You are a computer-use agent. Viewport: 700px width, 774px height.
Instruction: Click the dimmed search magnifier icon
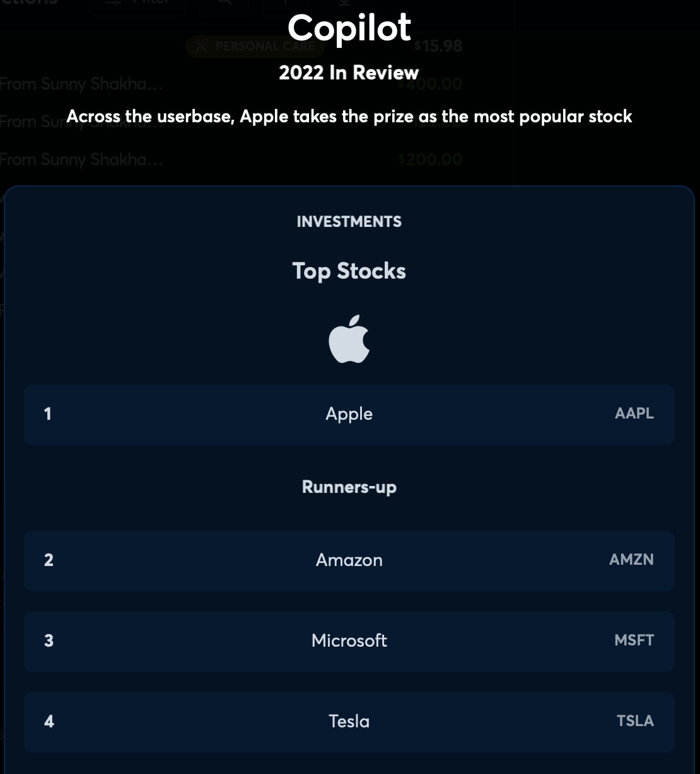(x=224, y=3)
